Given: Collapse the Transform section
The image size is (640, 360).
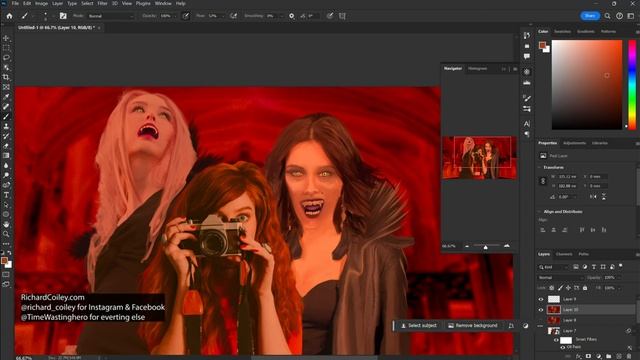Looking at the screenshot, I should [x=540, y=167].
